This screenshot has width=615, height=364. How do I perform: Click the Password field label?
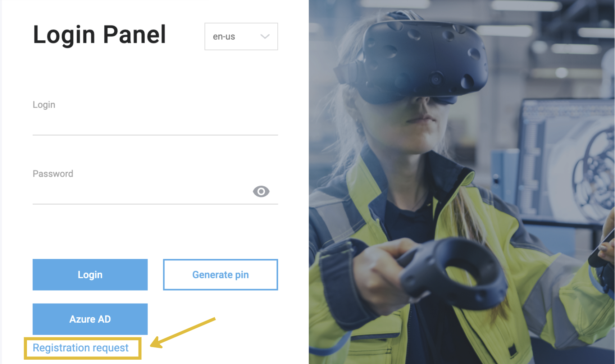pos(53,174)
